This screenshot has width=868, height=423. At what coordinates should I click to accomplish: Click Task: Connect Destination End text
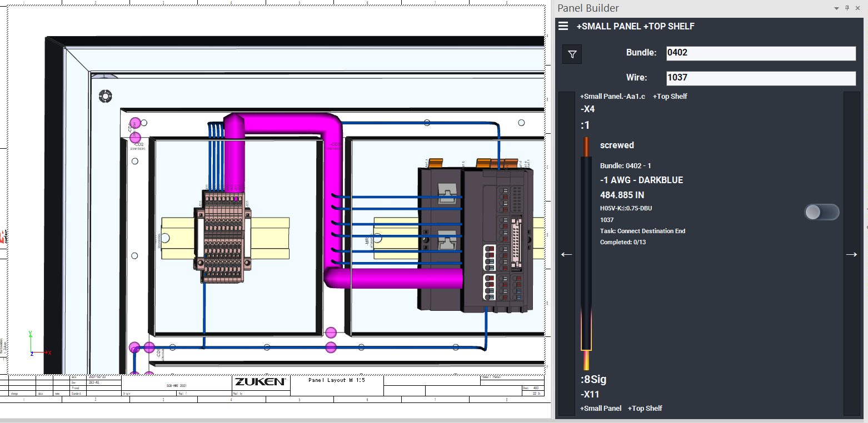(x=642, y=231)
